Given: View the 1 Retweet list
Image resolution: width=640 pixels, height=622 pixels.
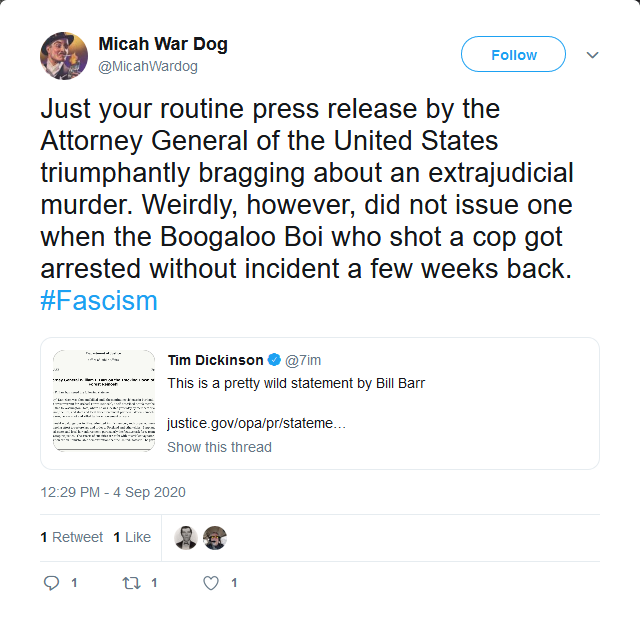Looking at the screenshot, I should (x=71, y=537).
